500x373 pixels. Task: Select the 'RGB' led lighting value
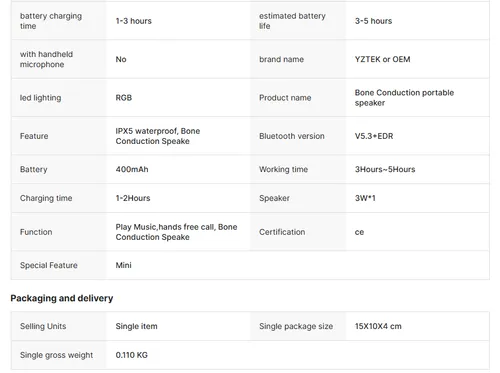click(x=124, y=98)
